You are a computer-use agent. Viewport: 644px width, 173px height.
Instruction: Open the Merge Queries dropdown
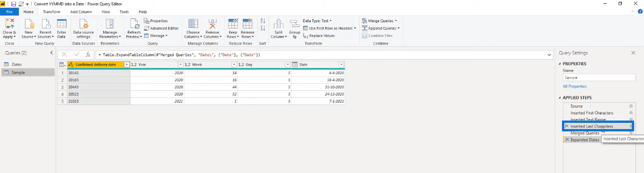(380, 21)
